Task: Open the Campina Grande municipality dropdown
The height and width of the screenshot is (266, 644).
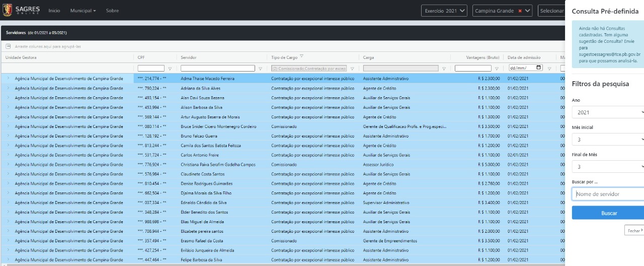Action: tap(502, 11)
